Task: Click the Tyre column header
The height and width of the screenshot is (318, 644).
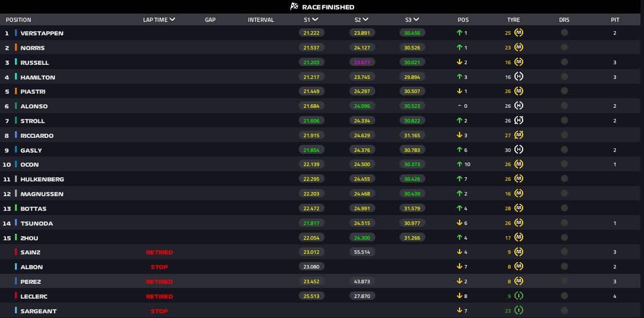Action: click(x=513, y=19)
